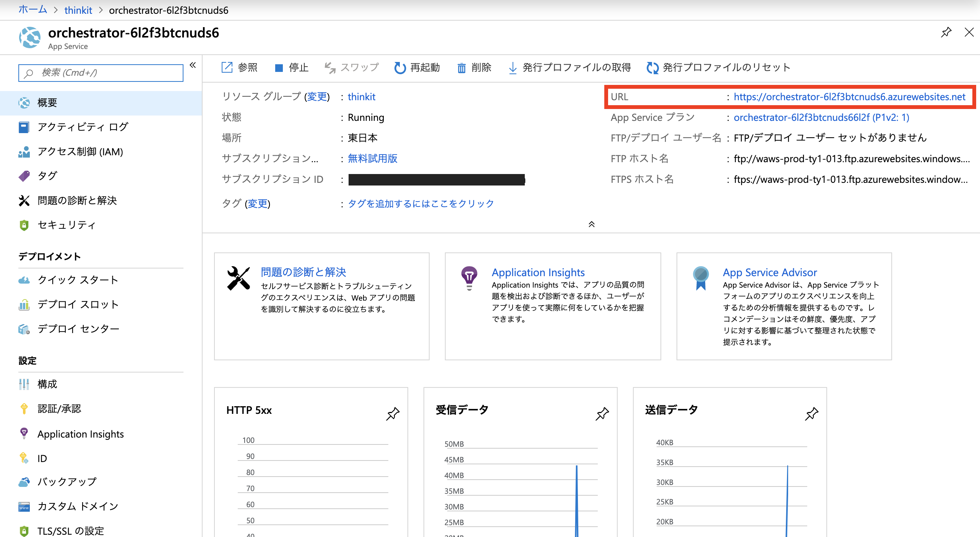This screenshot has height=537, width=980.
Task: Open アクティビティ ログ in sidebar
Action: pos(101,127)
